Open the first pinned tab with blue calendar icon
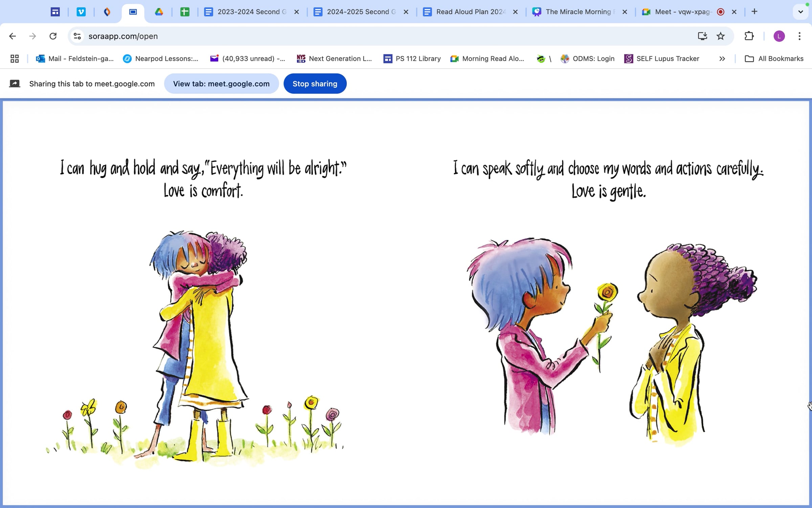Image resolution: width=812 pixels, height=508 pixels. tap(55, 12)
